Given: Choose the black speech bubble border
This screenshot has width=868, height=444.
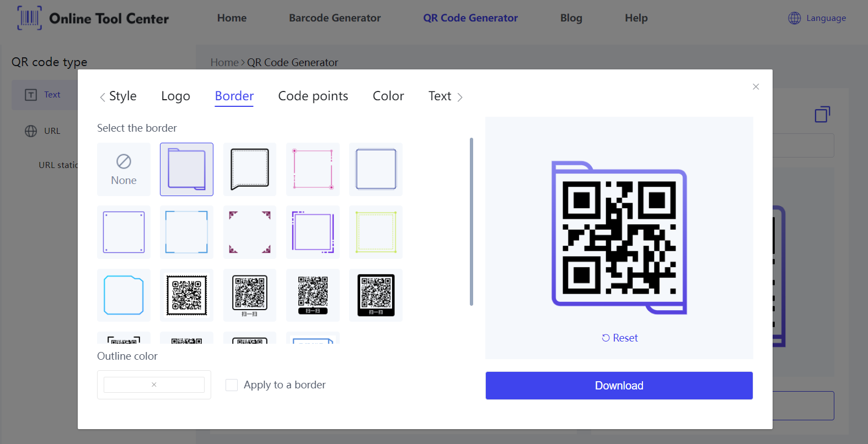Looking at the screenshot, I should click(x=250, y=169).
